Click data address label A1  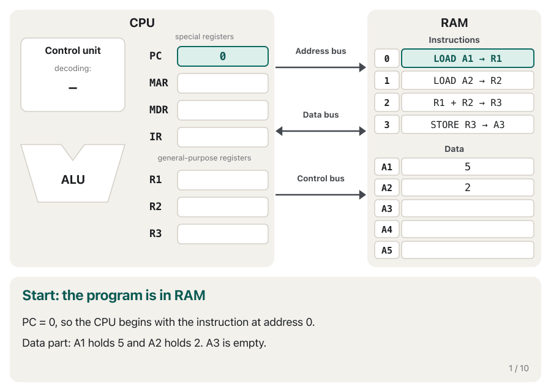pos(386,167)
